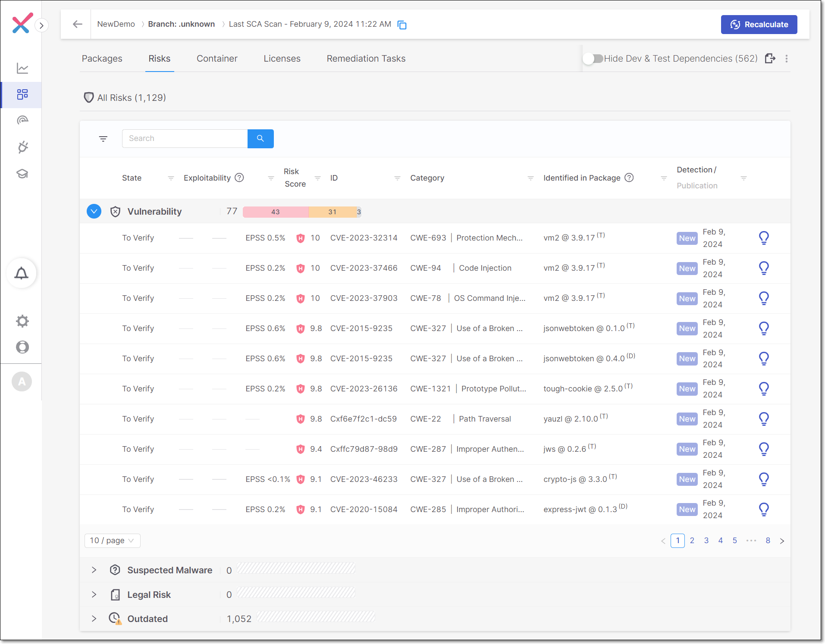Image resolution: width=825 pixels, height=644 pixels.
Task: Click the lightbulb for CVE-2023-37466
Action: [764, 268]
